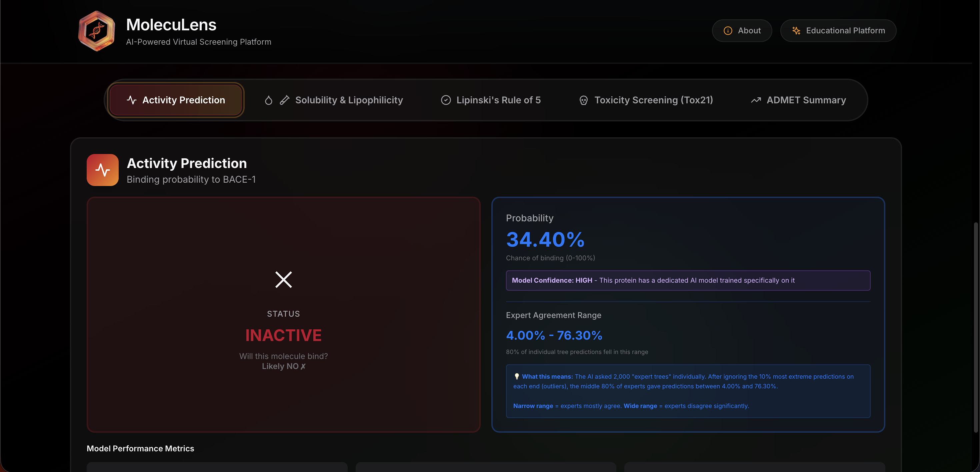This screenshot has height=472, width=980.
Task: Switch to Lipinski's Rule of 5 tab
Action: (x=498, y=100)
